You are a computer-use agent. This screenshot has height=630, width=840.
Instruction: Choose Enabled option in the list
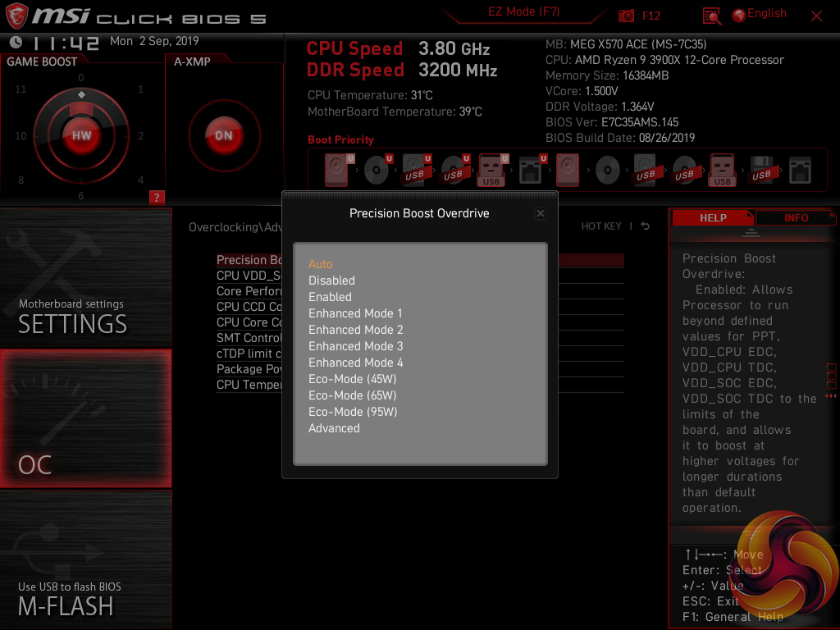(330, 297)
